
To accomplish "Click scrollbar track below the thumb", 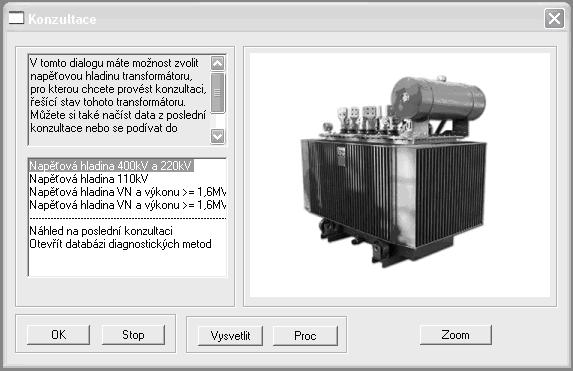I will 217,121.
